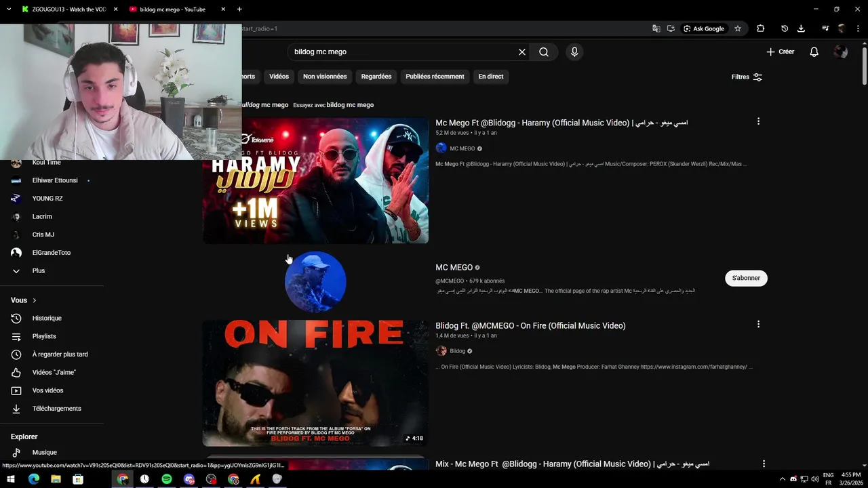The width and height of the screenshot is (868, 488).
Task: Clear the search box with the X icon
Action: 522,52
